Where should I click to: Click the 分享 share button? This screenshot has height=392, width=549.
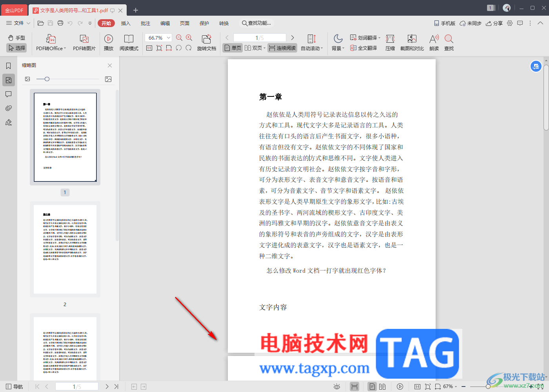pos(494,23)
